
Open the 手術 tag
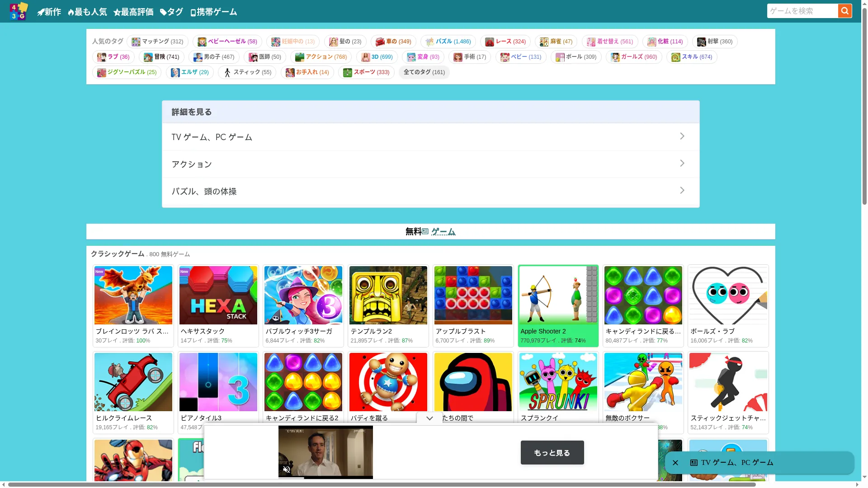pos(470,57)
